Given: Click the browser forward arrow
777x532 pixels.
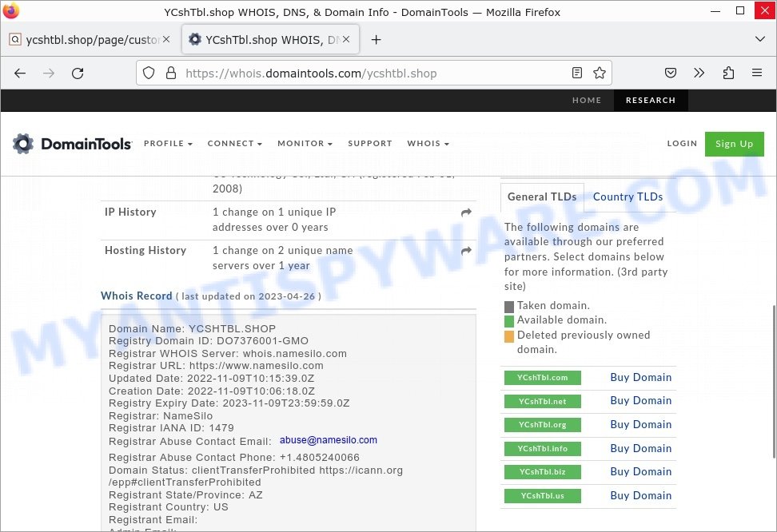Looking at the screenshot, I should [49, 73].
